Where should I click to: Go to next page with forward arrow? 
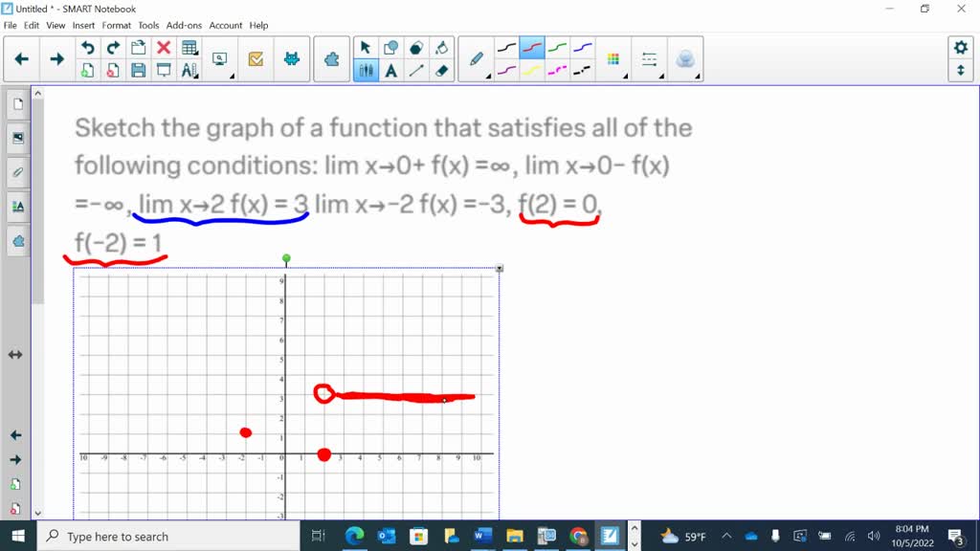pos(56,57)
